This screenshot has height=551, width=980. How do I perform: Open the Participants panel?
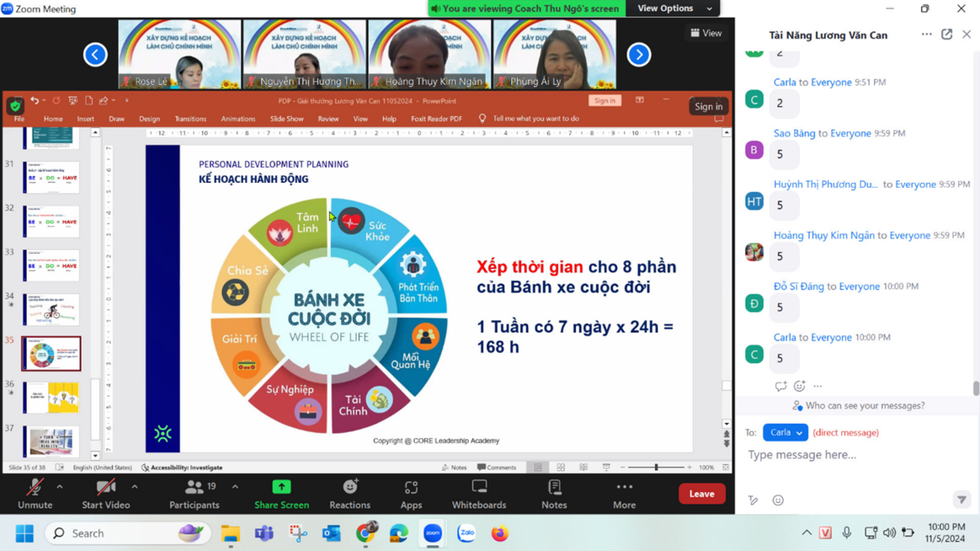tap(194, 494)
